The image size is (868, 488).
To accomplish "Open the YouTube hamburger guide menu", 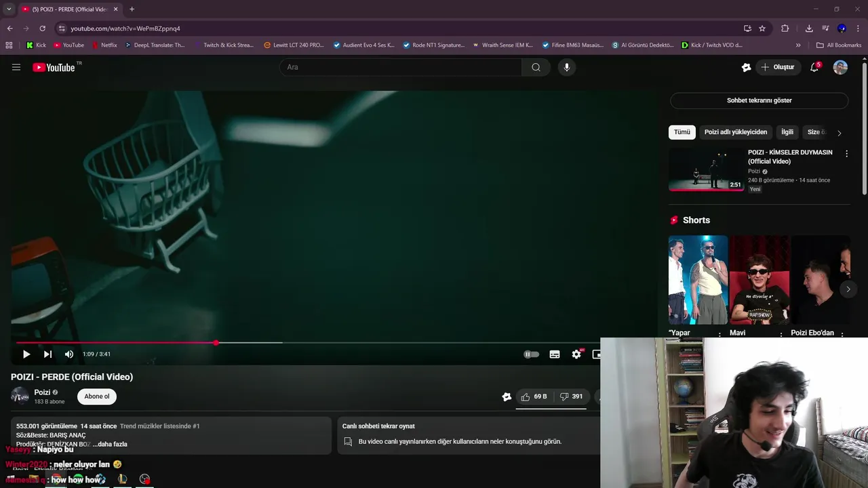I will point(16,67).
